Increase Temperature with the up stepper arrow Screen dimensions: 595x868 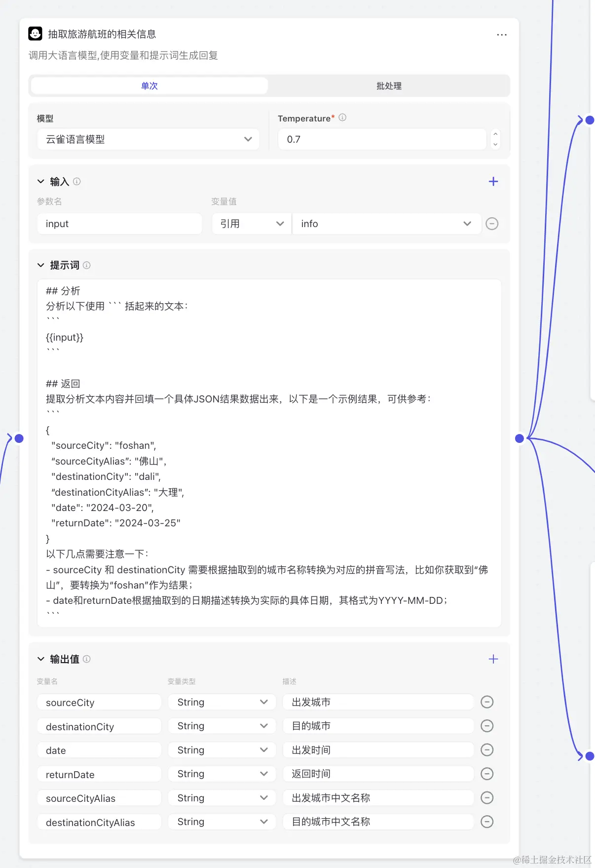(495, 134)
